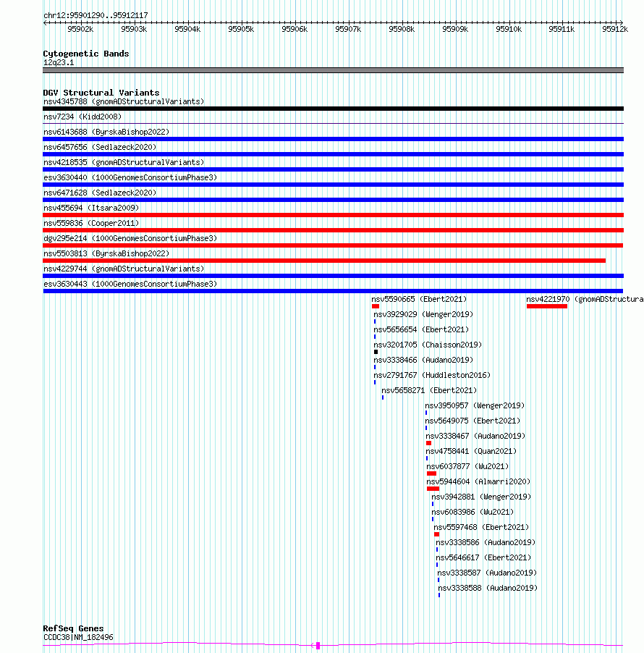Click nsv6037877 (Wu2021) label

coord(467,466)
